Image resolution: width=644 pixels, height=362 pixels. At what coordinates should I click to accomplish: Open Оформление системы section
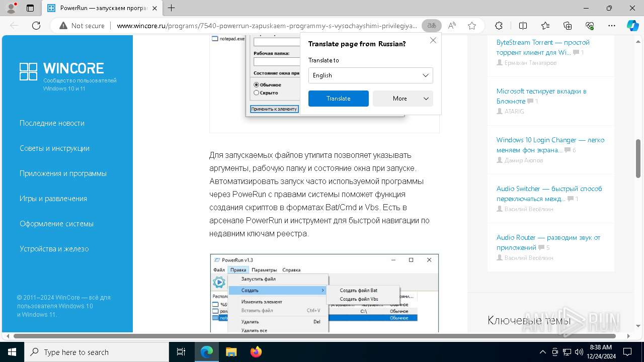[x=56, y=224]
